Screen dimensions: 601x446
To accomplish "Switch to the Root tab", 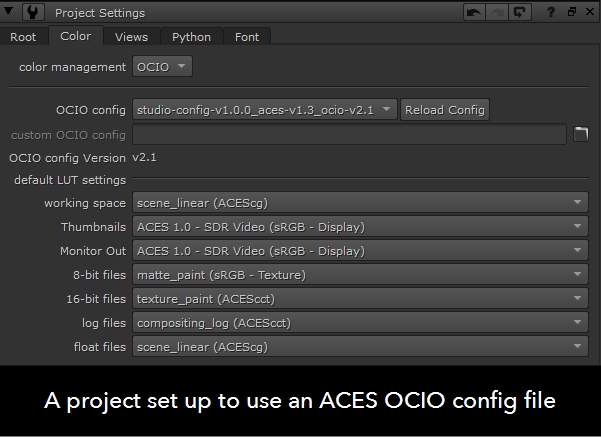I will (23, 37).
